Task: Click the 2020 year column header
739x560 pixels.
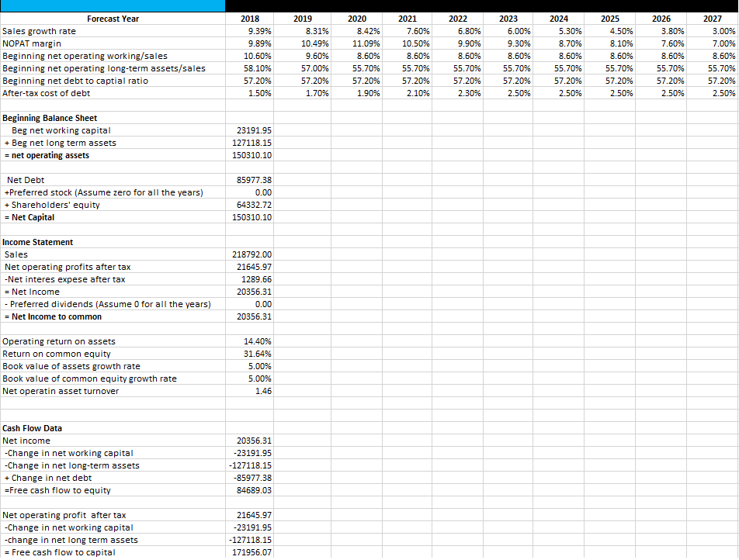Action: [357, 19]
